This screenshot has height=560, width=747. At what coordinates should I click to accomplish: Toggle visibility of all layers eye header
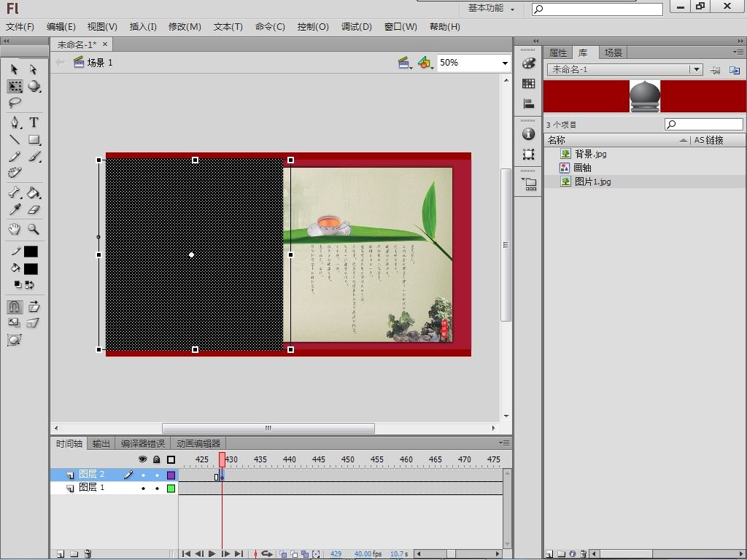(142, 459)
